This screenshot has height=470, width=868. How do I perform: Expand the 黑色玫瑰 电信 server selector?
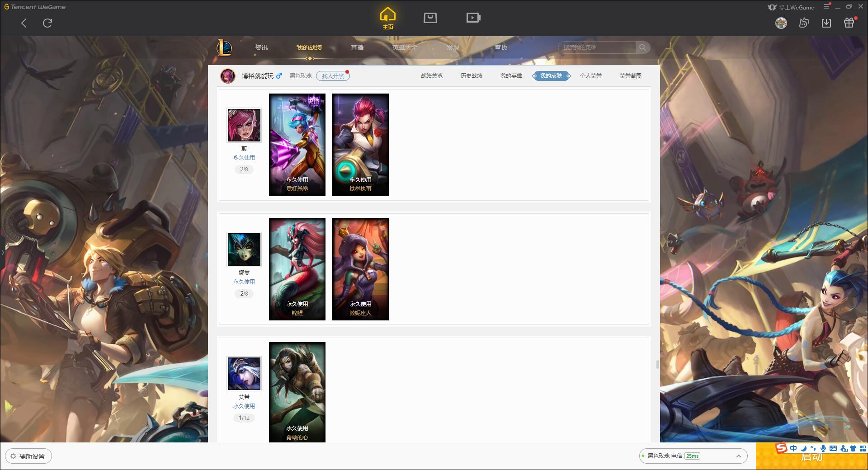(x=693, y=456)
